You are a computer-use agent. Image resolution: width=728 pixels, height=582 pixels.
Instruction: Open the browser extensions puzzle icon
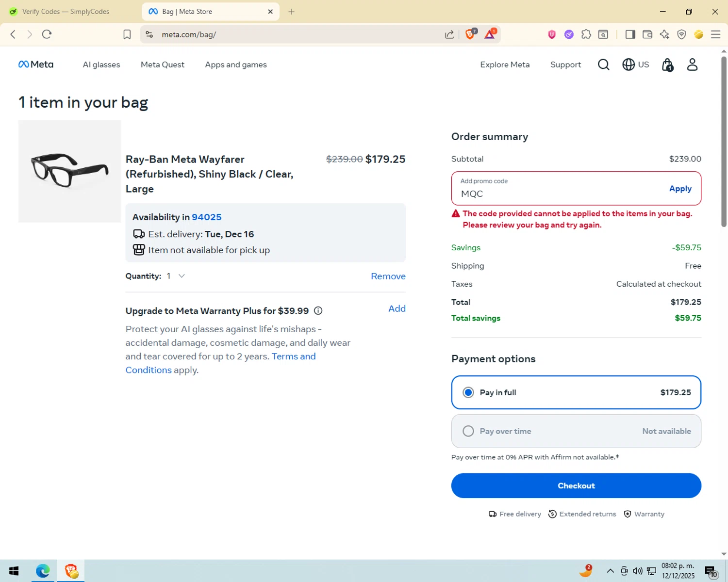tap(586, 34)
